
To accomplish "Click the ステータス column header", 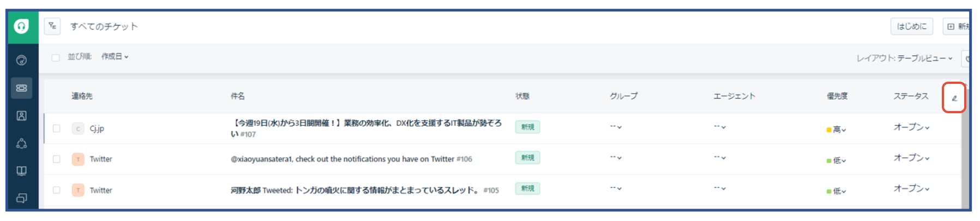I will pos(911,96).
